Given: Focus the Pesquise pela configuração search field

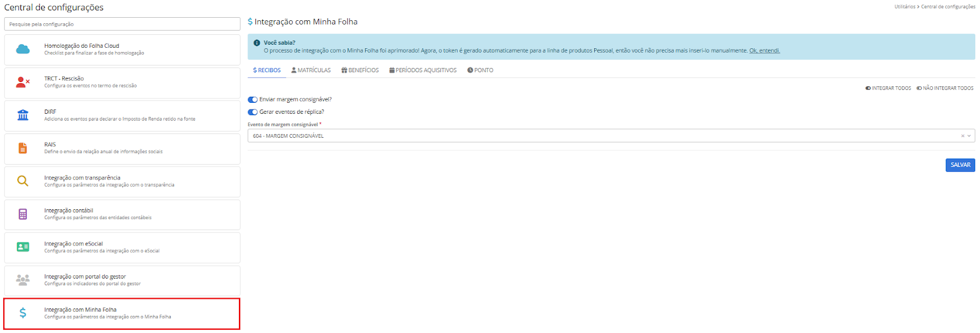Looking at the screenshot, I should coord(122,24).
